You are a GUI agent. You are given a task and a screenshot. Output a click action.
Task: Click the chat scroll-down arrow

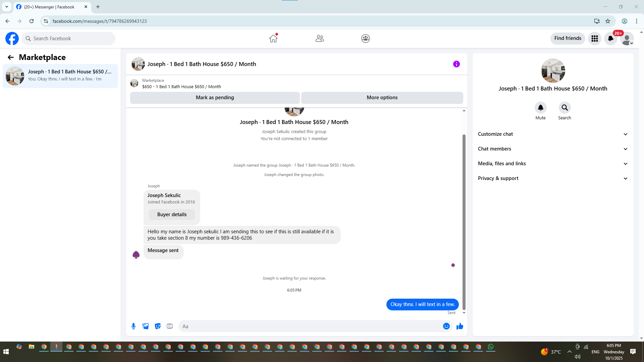(464, 313)
